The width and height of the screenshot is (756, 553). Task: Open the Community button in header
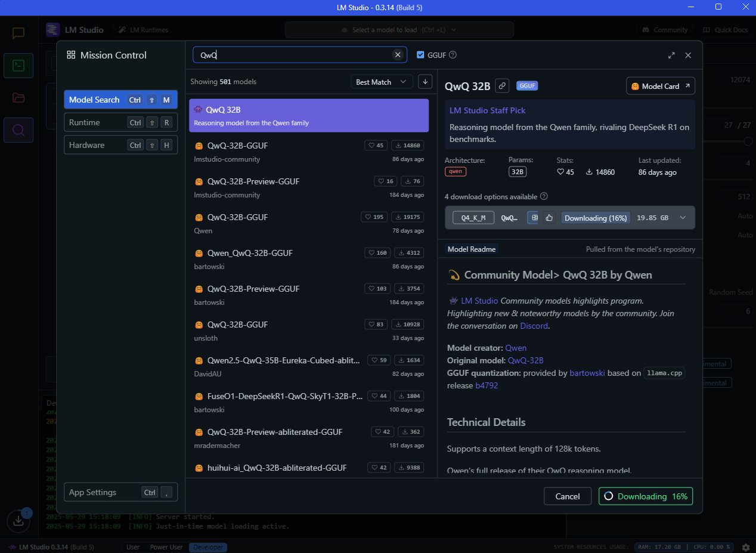pyautogui.click(x=665, y=30)
